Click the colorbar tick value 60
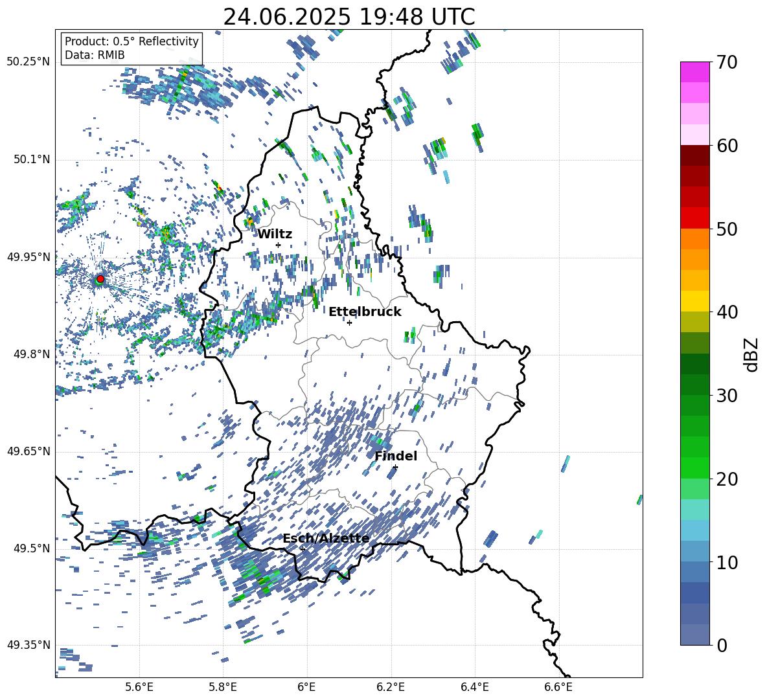Viewport: 767px width, 700px height. 727,146
